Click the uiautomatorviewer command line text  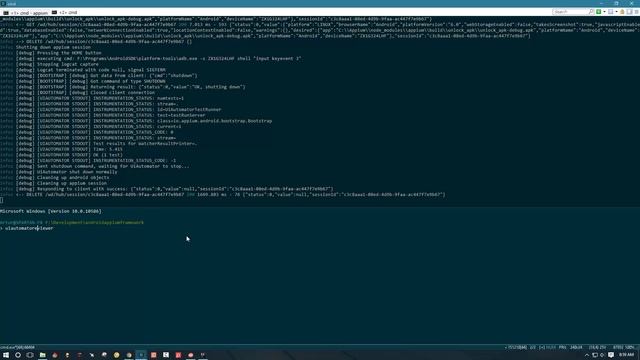tap(29, 228)
